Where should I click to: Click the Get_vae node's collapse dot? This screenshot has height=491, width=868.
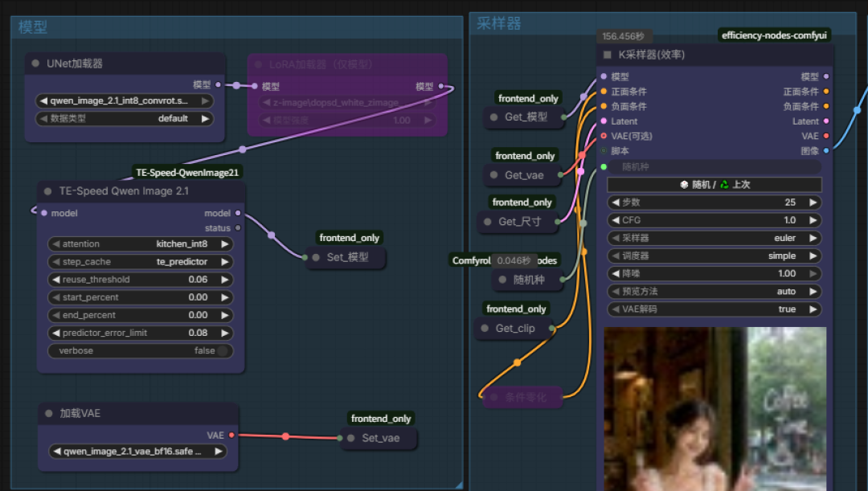pyautogui.click(x=493, y=175)
